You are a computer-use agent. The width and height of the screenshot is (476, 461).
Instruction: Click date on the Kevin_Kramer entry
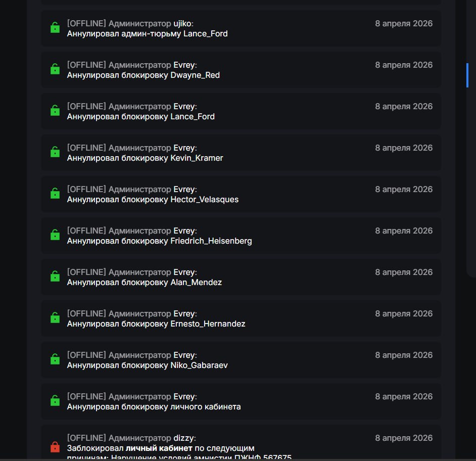pyautogui.click(x=403, y=148)
